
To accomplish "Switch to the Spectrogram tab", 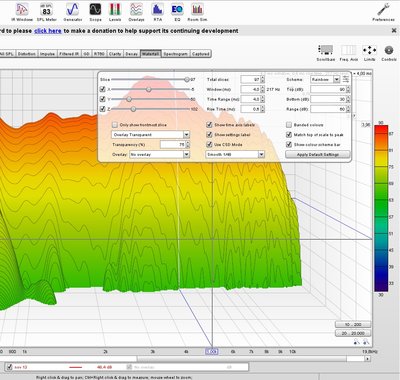I will click(x=176, y=54).
